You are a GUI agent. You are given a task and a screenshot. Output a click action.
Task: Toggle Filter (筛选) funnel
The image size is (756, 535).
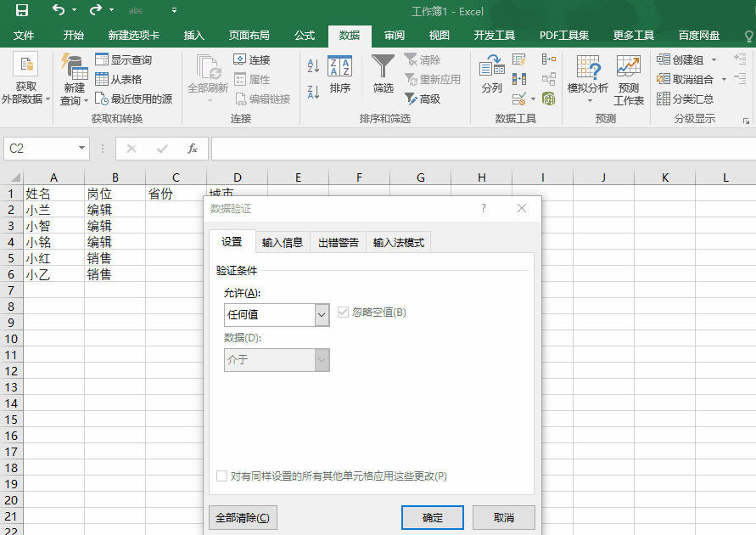pos(384,74)
